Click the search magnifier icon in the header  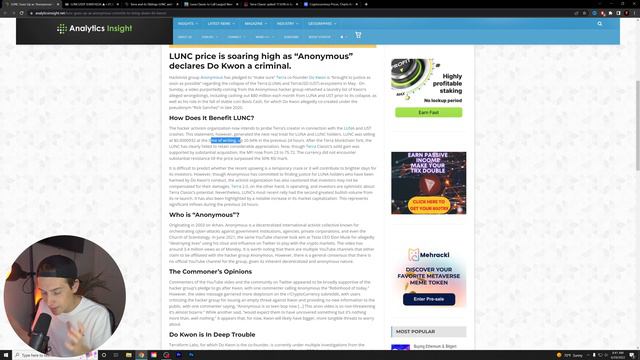pyautogui.click(x=600, y=24)
